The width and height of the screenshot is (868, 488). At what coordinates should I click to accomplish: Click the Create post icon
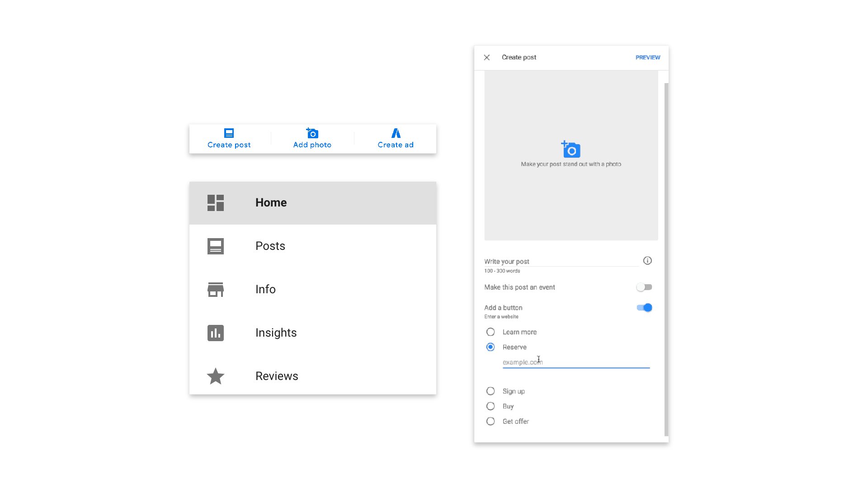[x=229, y=133]
